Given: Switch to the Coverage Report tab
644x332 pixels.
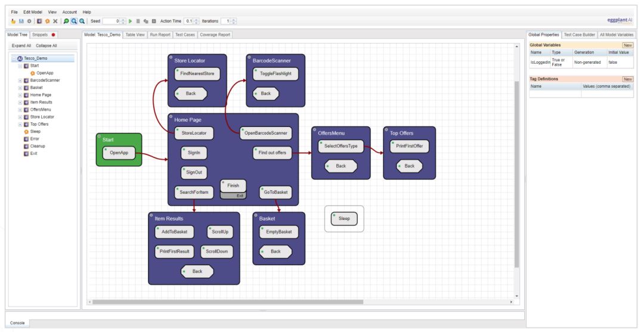Looking at the screenshot, I should 215,35.
